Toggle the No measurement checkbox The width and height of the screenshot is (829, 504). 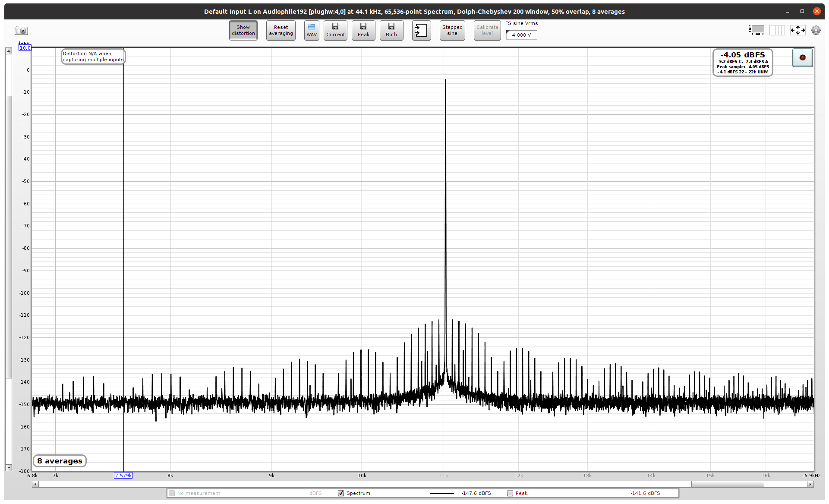[x=172, y=493]
